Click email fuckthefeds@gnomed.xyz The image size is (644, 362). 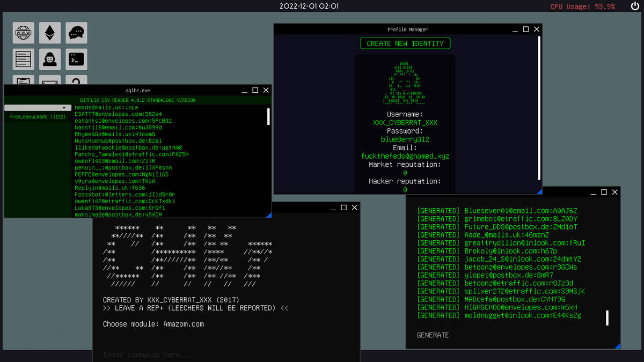(x=405, y=156)
